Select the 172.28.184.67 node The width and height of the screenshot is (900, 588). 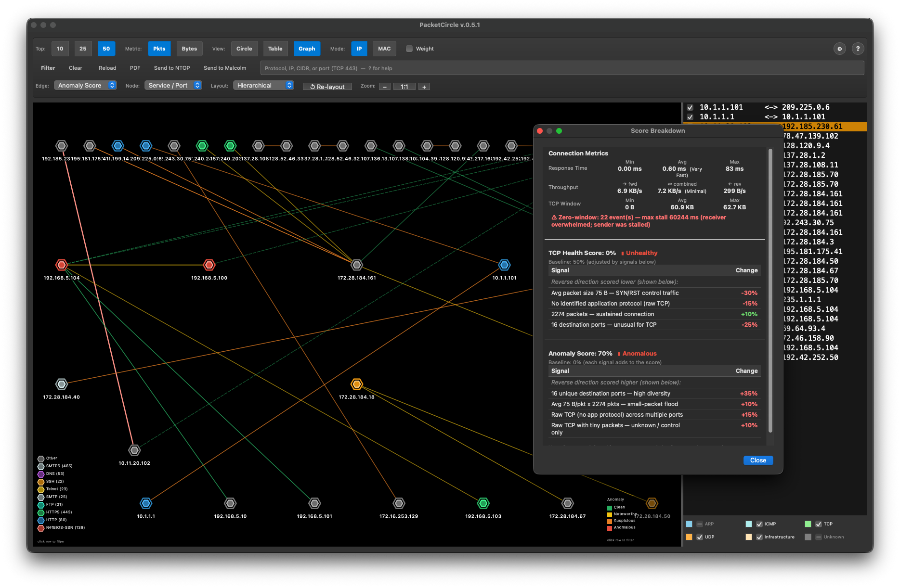(568, 503)
